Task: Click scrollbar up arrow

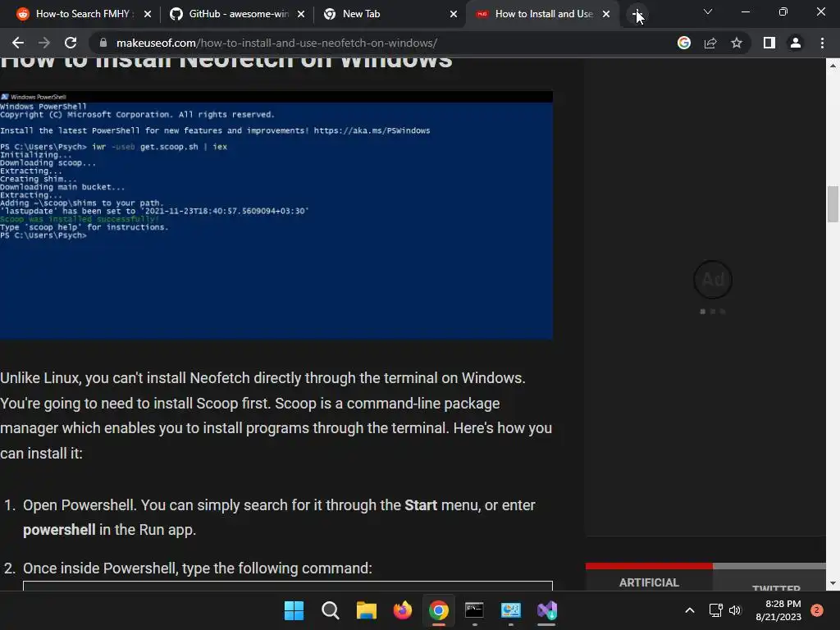Action: (x=833, y=66)
